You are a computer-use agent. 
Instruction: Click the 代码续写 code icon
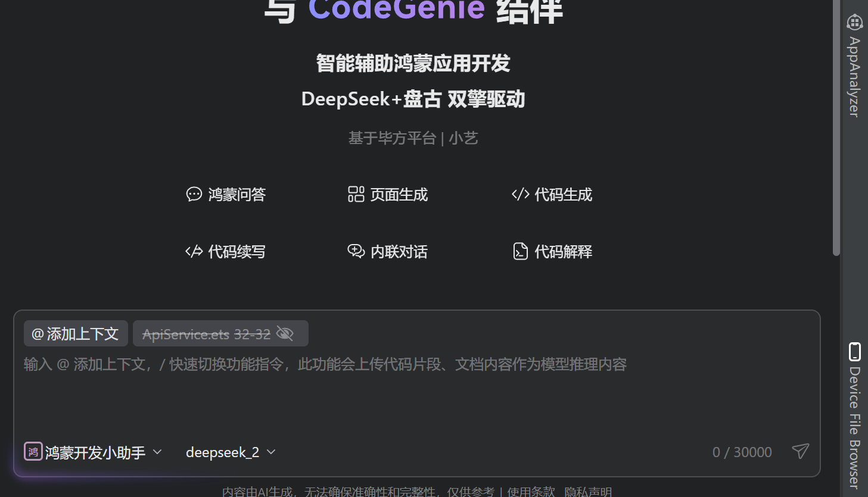point(194,251)
